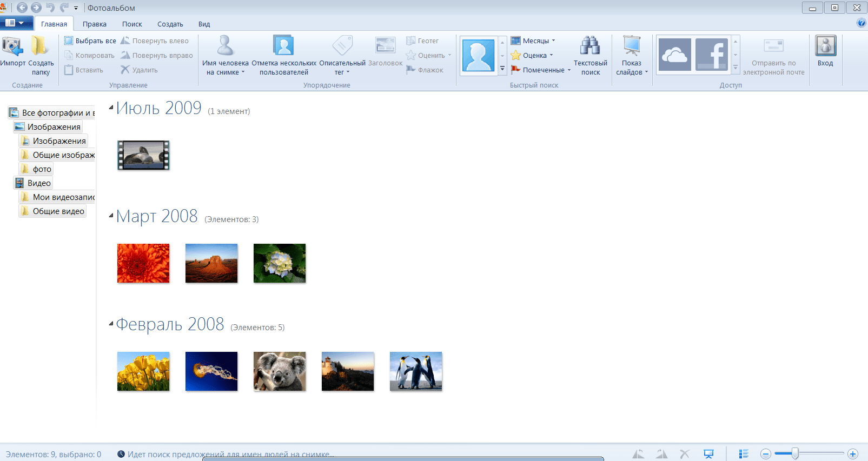Click the Delete command in the ribbon

point(139,70)
